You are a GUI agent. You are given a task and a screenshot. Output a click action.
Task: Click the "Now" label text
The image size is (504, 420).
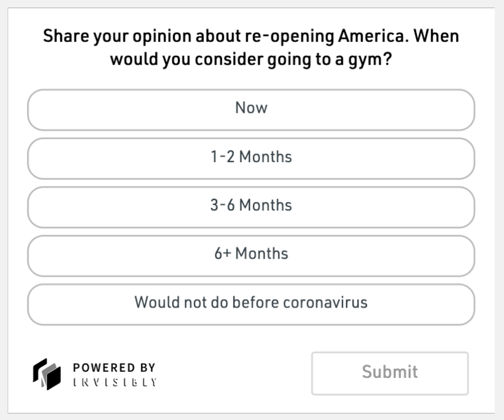pos(251,108)
